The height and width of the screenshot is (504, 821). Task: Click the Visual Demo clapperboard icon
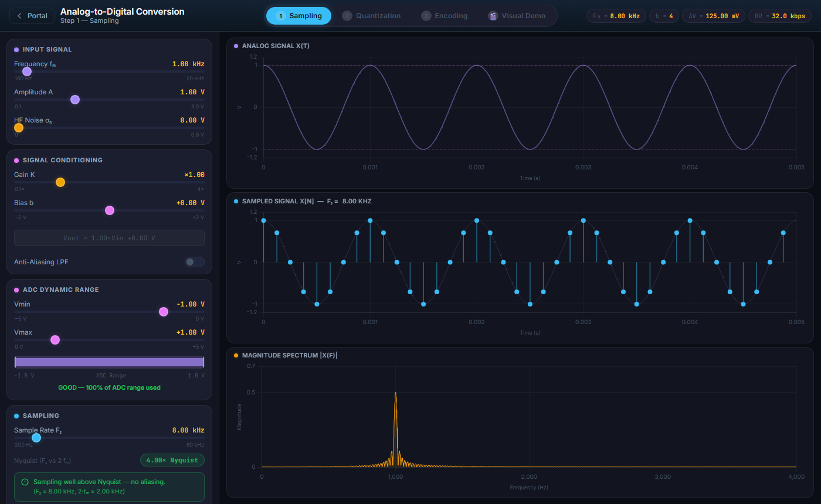493,16
